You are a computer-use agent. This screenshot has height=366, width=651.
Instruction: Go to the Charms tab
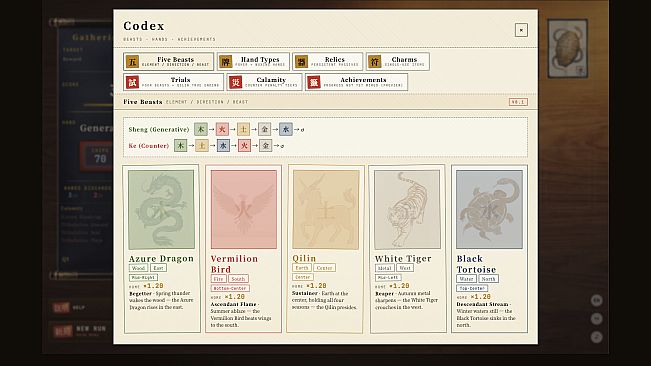(x=397, y=61)
